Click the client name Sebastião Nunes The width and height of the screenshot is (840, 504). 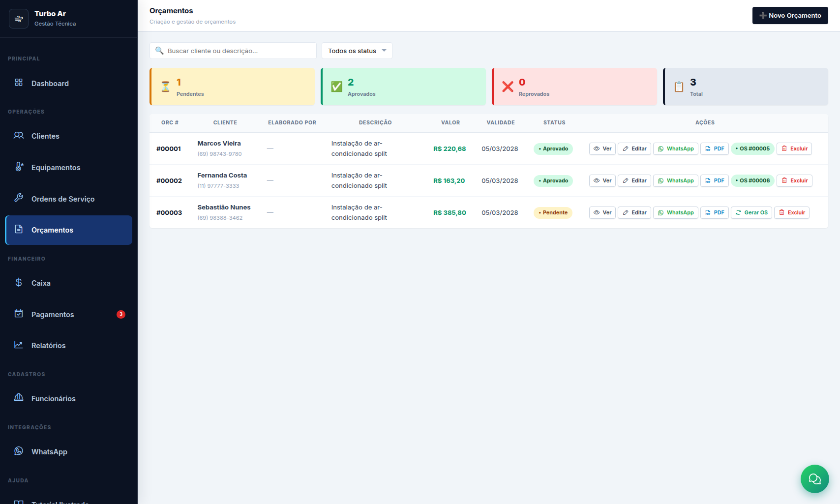coord(224,207)
